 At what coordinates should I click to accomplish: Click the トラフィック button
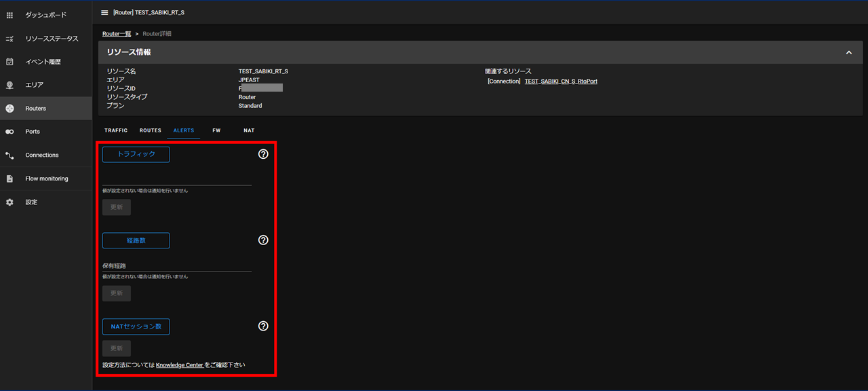(x=136, y=154)
